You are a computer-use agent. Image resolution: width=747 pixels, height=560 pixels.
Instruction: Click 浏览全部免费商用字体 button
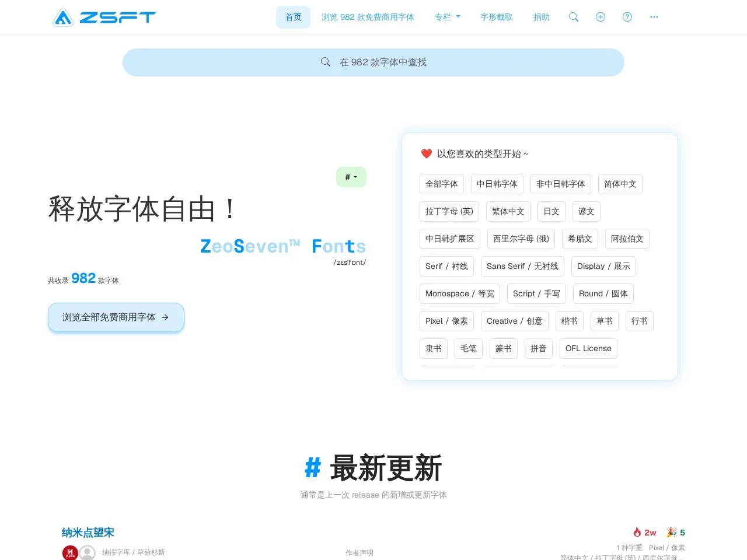coord(116,317)
